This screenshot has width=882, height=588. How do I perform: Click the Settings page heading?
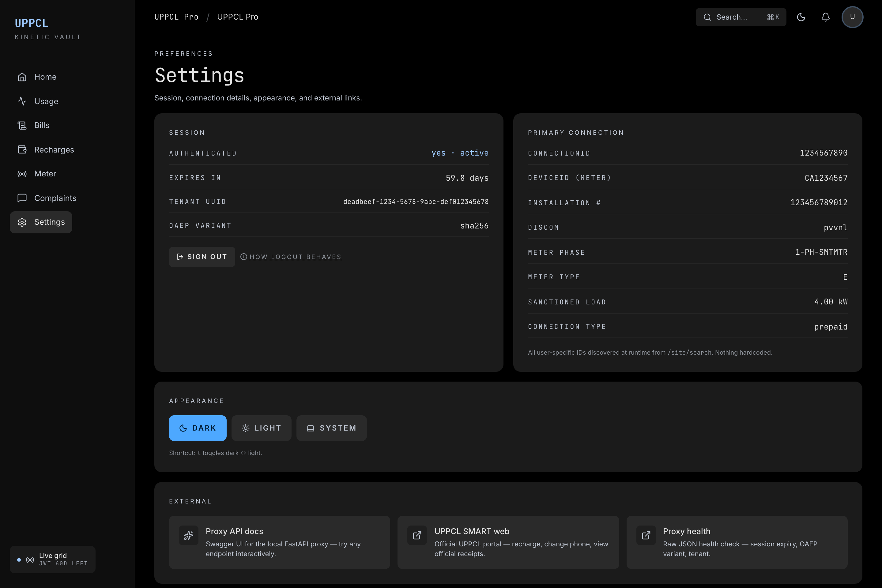point(199,76)
